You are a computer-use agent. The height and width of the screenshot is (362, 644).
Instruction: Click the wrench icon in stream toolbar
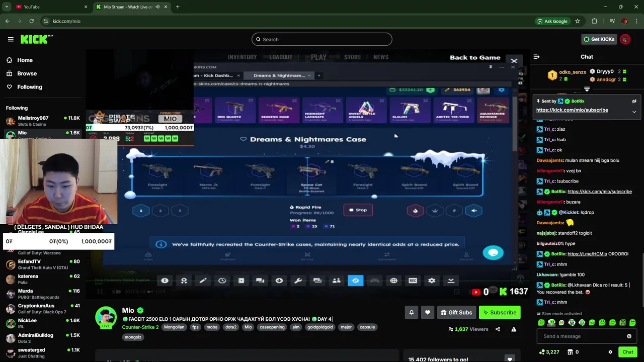[298, 281]
